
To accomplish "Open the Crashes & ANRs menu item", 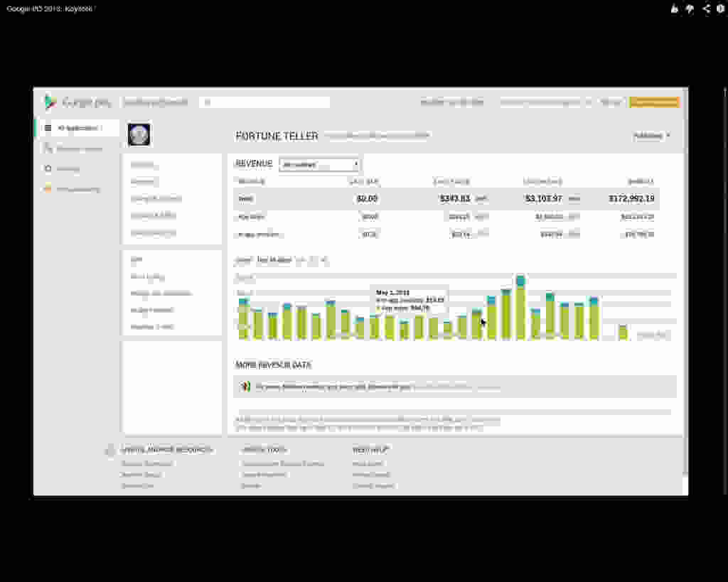I will pos(154,215).
